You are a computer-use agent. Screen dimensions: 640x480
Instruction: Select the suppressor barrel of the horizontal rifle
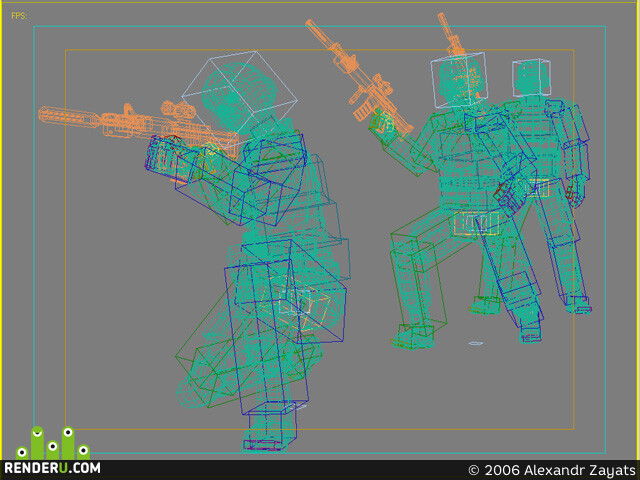pyautogui.click(x=69, y=117)
